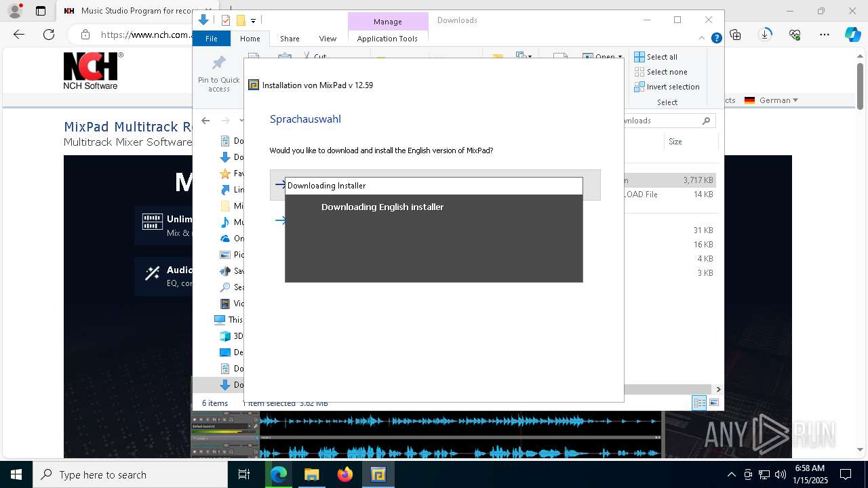Select the 3D Objects cube item in sidebar

click(225, 336)
